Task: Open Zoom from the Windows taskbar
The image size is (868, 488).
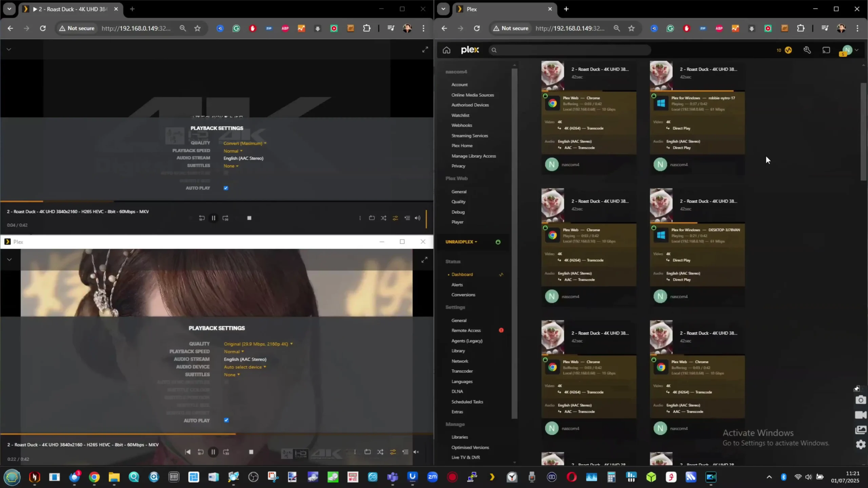Action: coord(432,477)
